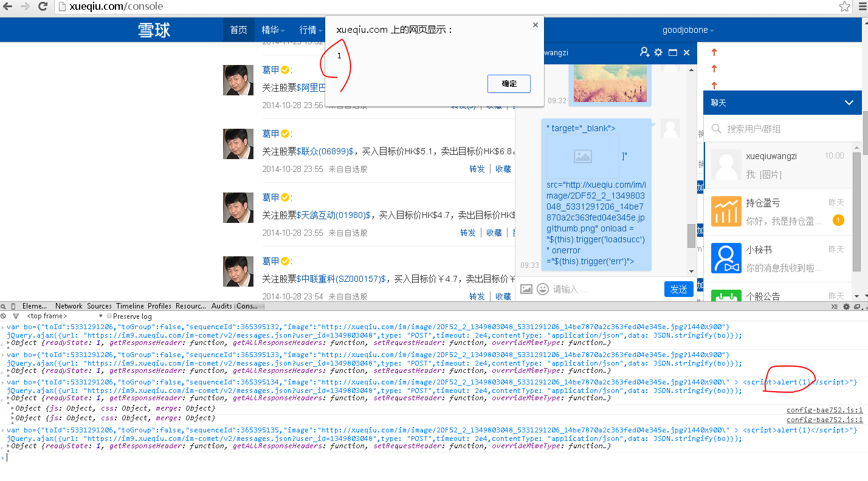
Task: Switch to the DevTools Network tab
Action: pos(69,306)
